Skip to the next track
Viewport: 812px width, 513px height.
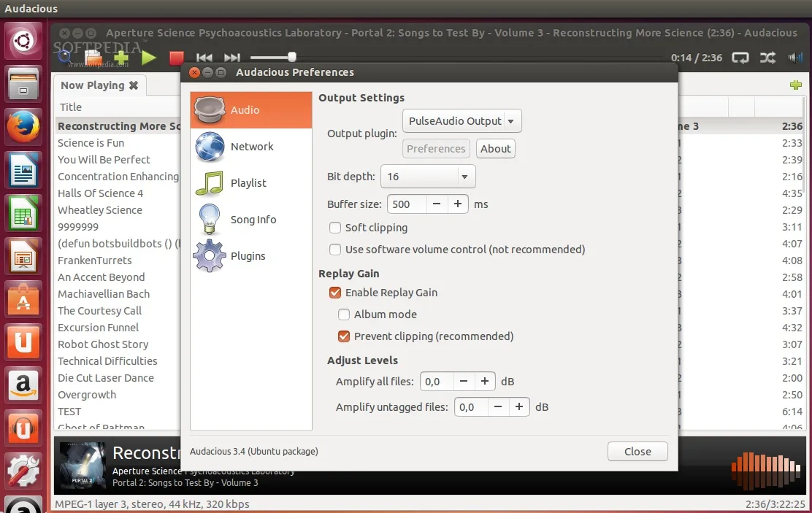tap(232, 58)
